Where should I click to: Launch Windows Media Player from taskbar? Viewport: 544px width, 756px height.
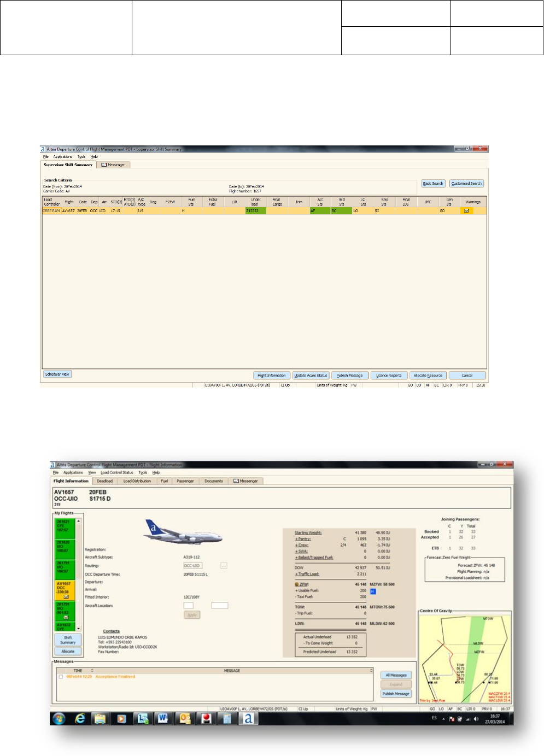click(x=121, y=718)
